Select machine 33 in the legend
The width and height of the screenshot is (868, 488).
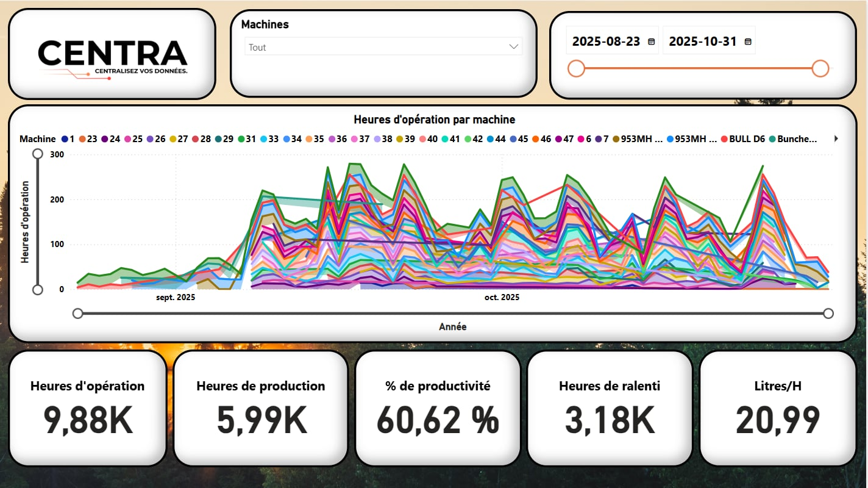coord(269,138)
